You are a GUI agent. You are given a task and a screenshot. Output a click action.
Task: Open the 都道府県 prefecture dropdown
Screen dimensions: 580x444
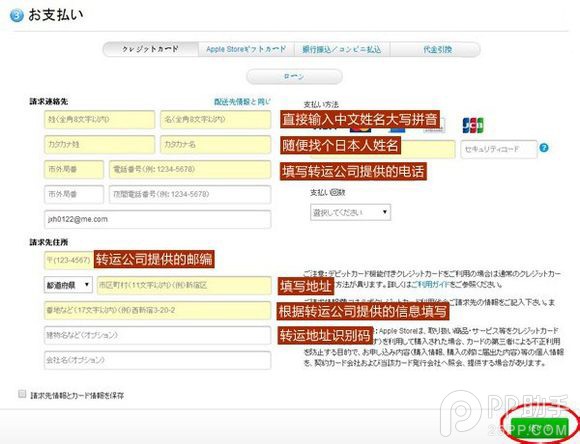(x=68, y=285)
